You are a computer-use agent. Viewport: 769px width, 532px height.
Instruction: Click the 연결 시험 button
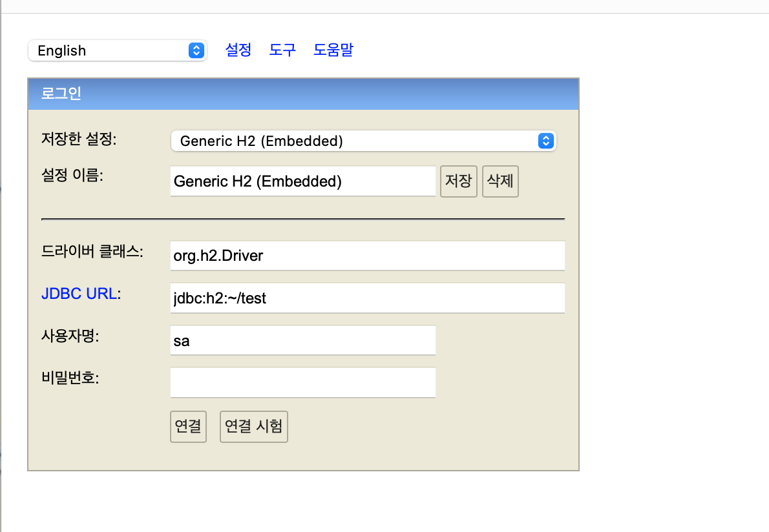click(x=253, y=427)
